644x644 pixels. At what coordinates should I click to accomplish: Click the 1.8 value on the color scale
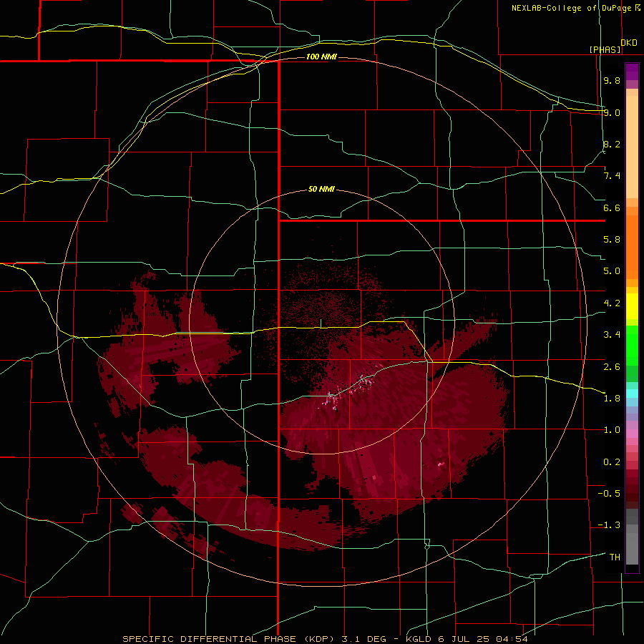612,399
